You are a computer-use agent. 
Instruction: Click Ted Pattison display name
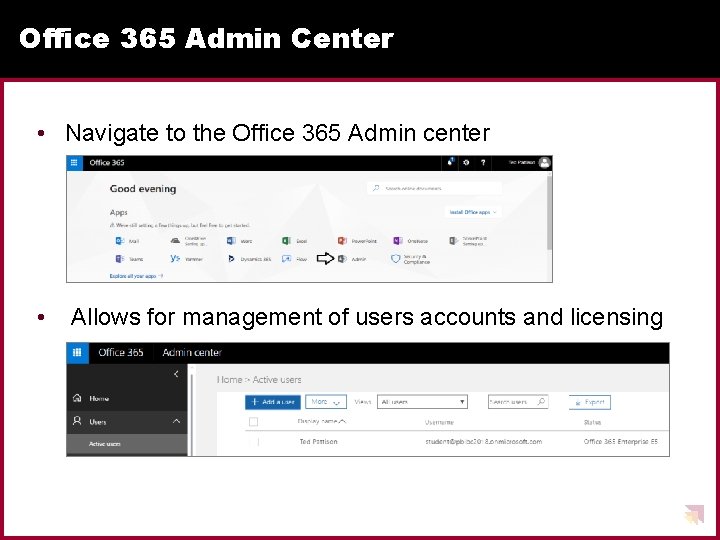click(318, 441)
